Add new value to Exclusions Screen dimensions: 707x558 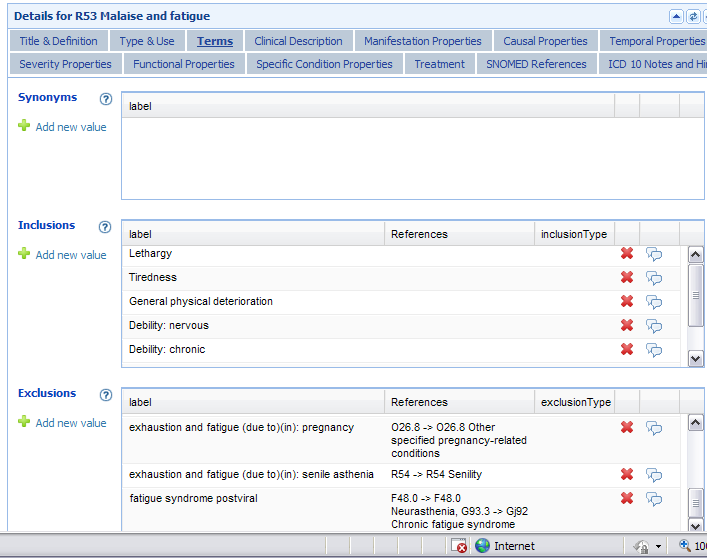click(62, 423)
